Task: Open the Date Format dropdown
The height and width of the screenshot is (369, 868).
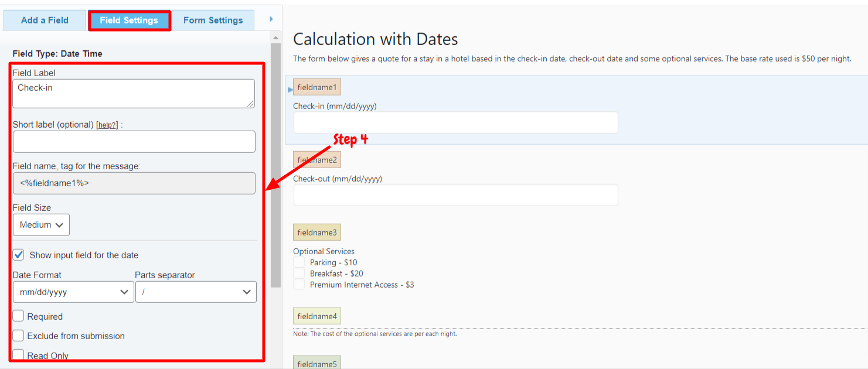Action: click(x=73, y=292)
